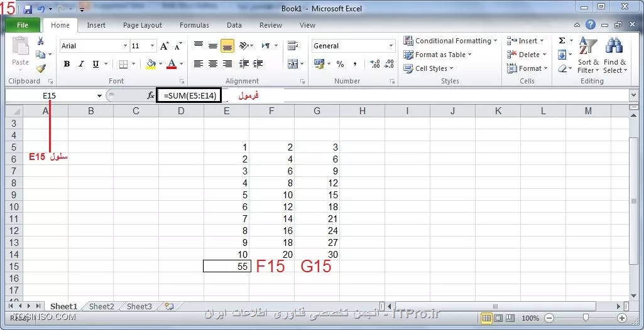Toggle Underline formatting
Image resolution: width=644 pixels, height=330 pixels.
tap(96, 64)
